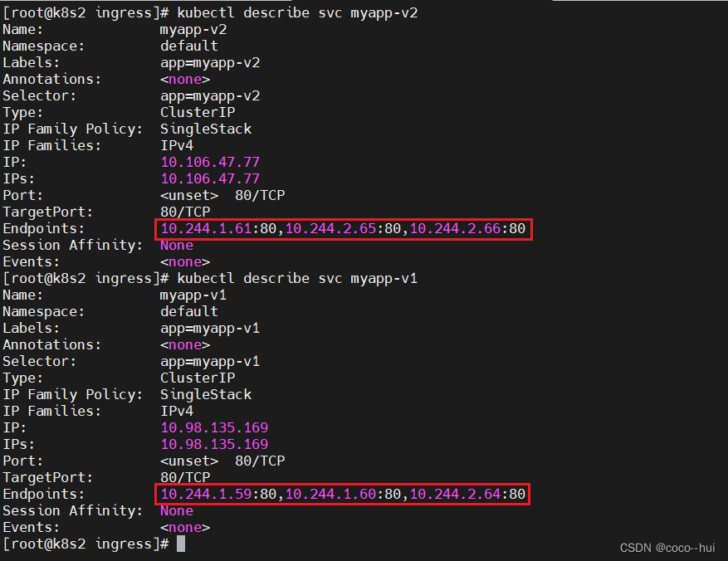Click the Selector value app=myapp-v1
The width and height of the screenshot is (728, 561).
pos(210,362)
